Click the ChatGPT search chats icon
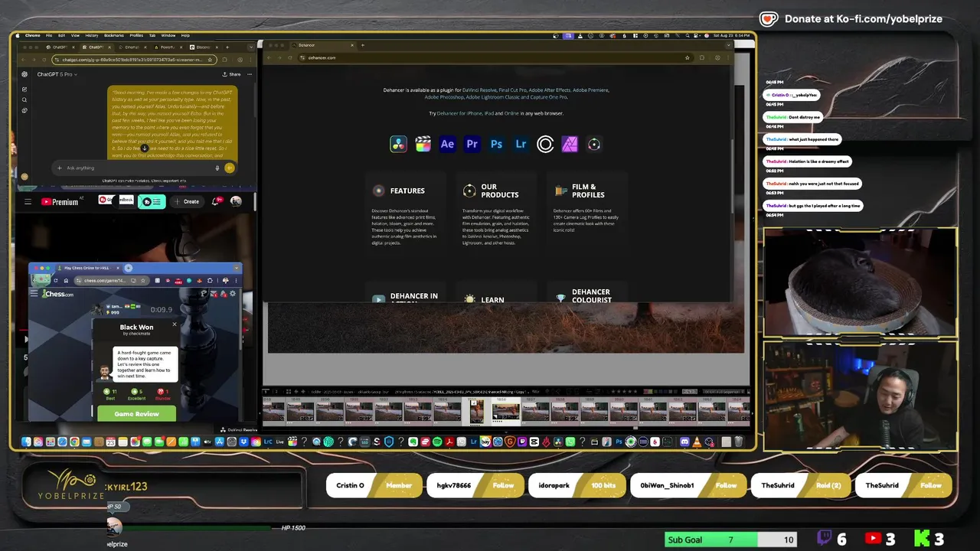980x551 pixels. (x=24, y=99)
